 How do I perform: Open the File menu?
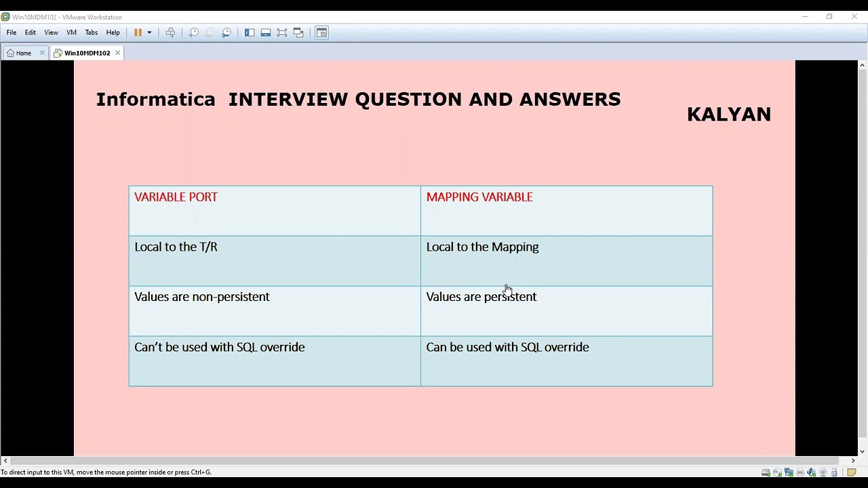pos(12,33)
